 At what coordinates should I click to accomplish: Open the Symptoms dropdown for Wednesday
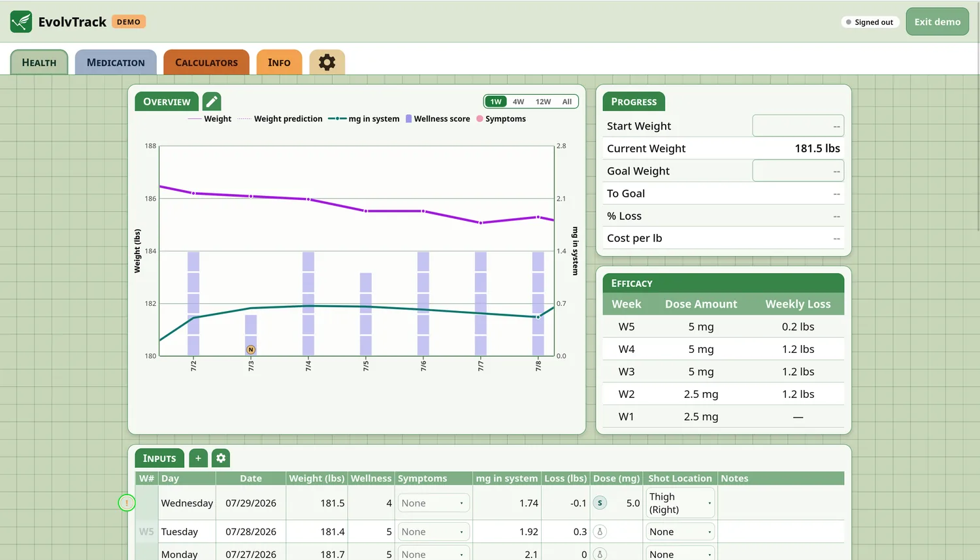(x=433, y=502)
